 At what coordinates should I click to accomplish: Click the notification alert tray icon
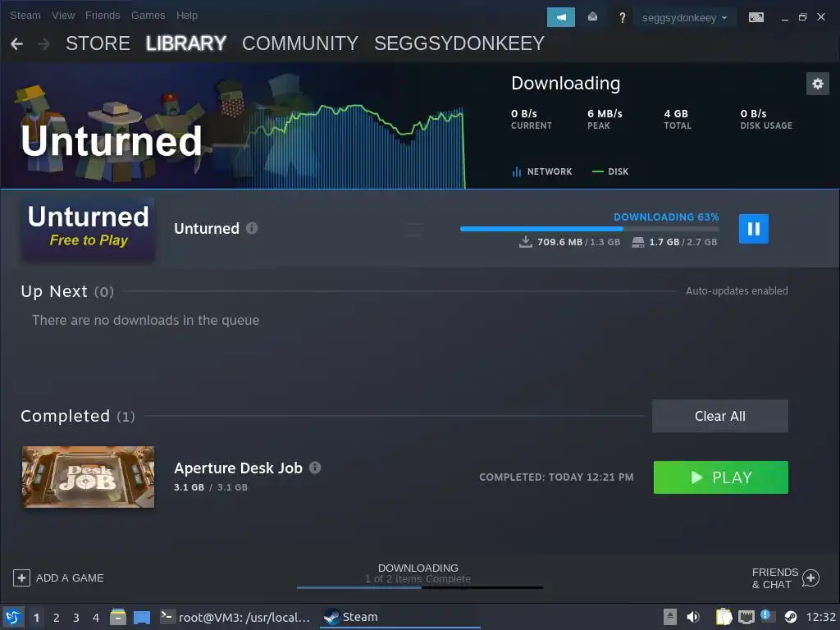coord(765,615)
